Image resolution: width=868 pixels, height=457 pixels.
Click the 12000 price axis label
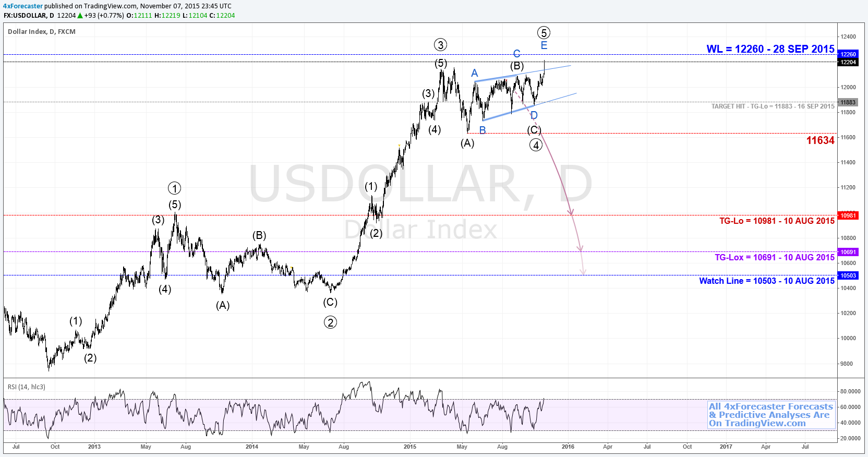(848, 87)
